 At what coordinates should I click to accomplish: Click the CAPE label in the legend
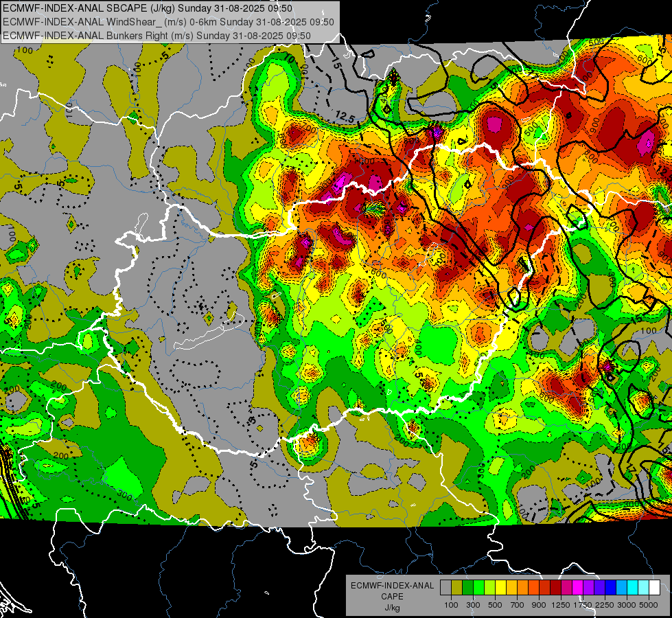392,597
